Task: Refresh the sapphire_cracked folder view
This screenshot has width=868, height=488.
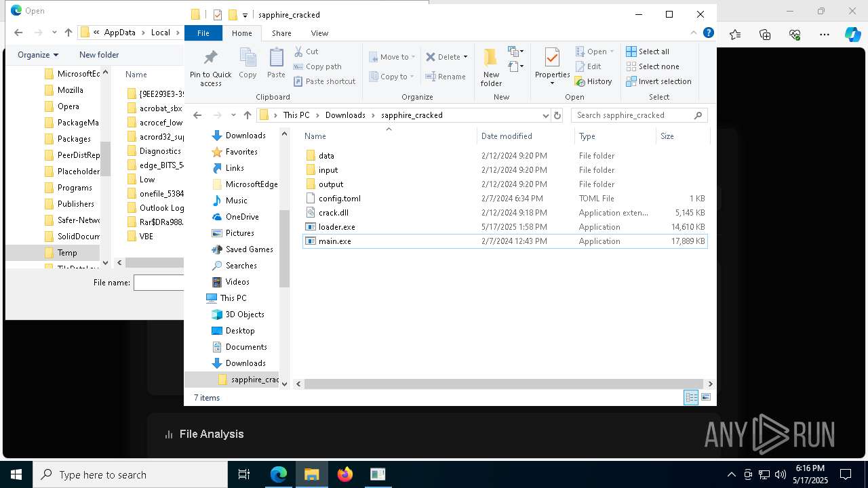Action: point(557,115)
